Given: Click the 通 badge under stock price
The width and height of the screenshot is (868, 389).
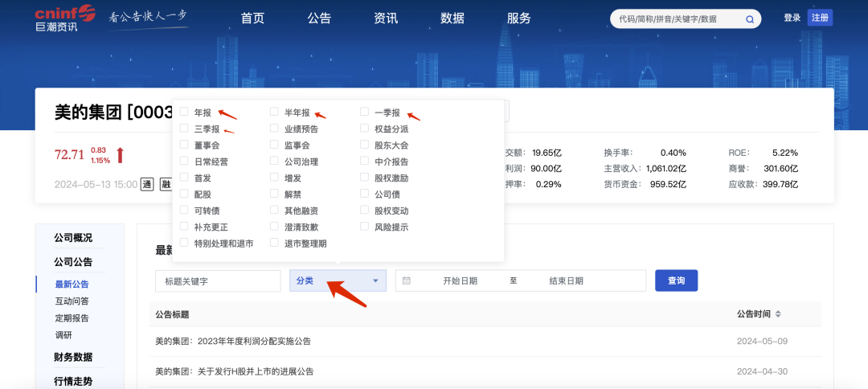Looking at the screenshot, I should tap(147, 184).
